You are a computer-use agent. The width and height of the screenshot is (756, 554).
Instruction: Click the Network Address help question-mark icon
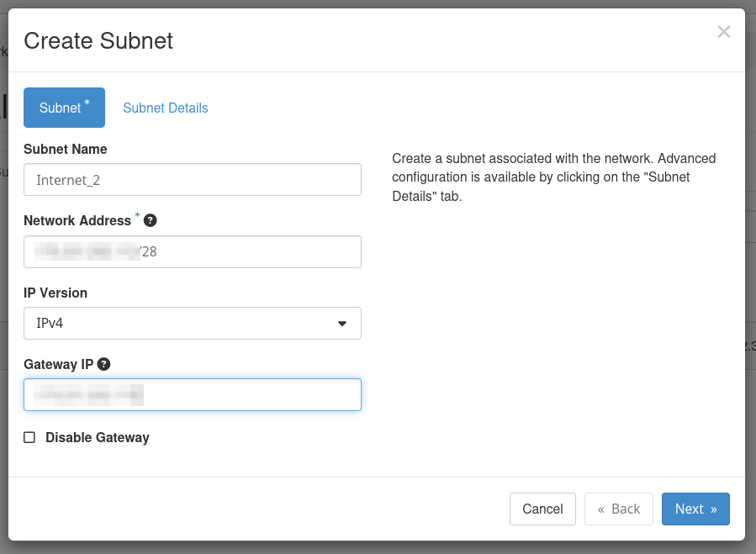150,220
